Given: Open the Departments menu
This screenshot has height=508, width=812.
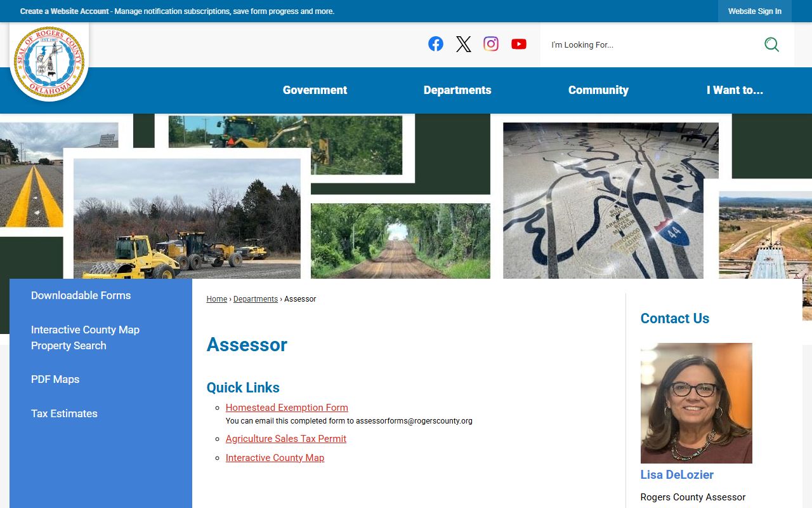Looking at the screenshot, I should [457, 90].
